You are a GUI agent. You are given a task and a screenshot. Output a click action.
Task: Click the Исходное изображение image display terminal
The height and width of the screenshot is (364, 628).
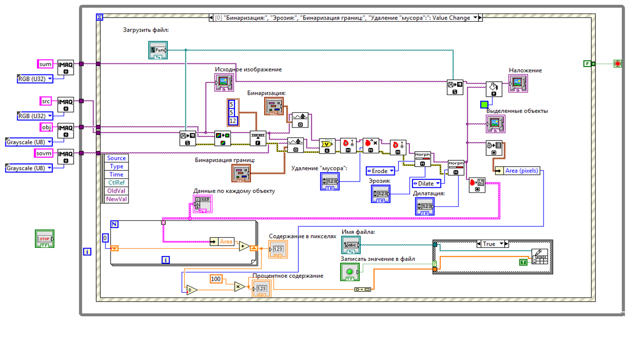pos(224,83)
